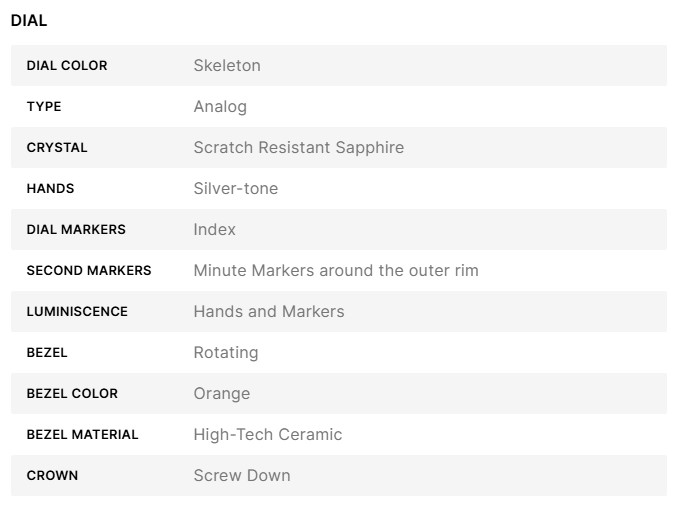Image resolution: width=673 pixels, height=505 pixels.
Task: Select the Screw Down crown value
Action: (242, 476)
